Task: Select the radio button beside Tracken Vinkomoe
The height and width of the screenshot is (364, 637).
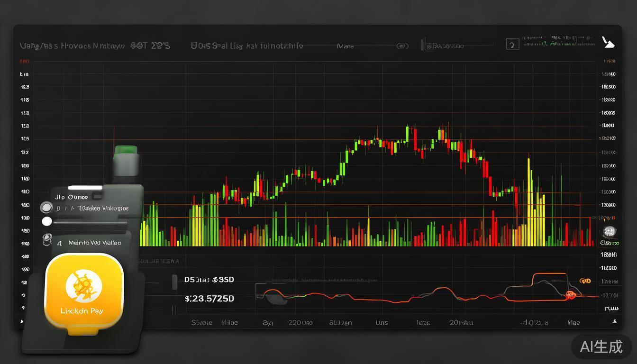Action: point(46,208)
